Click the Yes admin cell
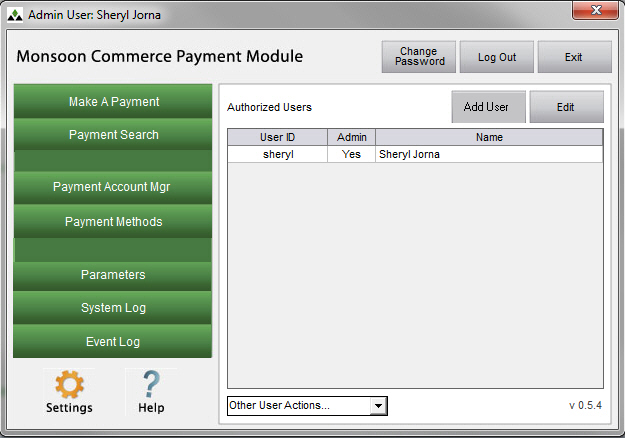625x438 pixels. [351, 154]
